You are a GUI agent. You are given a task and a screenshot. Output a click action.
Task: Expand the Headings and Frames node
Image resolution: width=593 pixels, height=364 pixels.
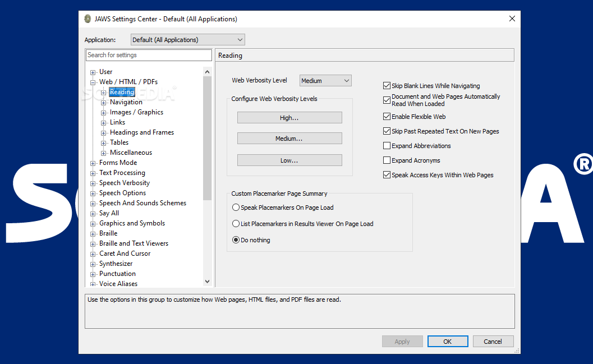point(103,133)
